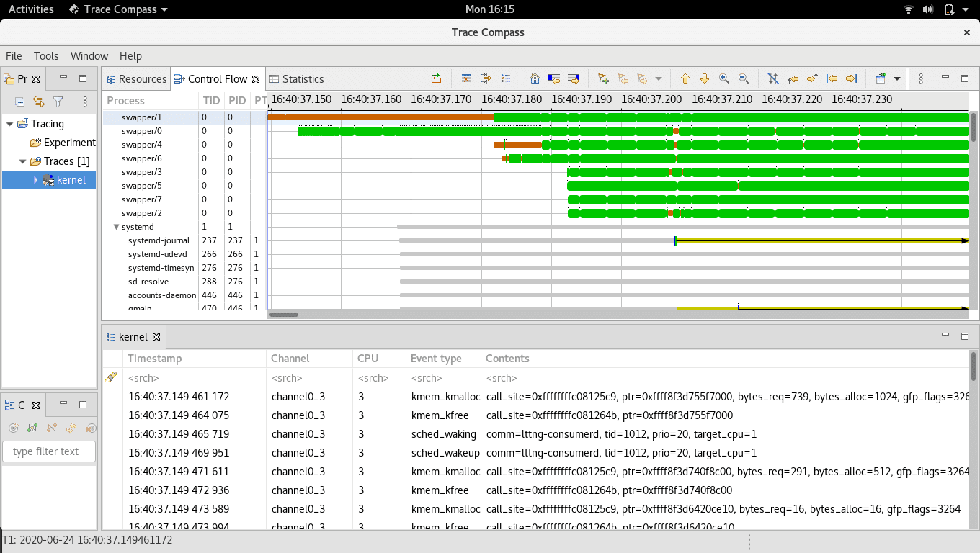Expand the kernel trace node
Screen dimensions: 980x553
tap(35, 180)
